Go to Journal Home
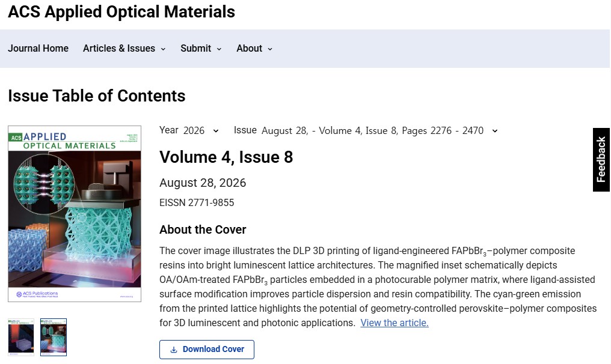This screenshot has height=364, width=611. pos(38,48)
